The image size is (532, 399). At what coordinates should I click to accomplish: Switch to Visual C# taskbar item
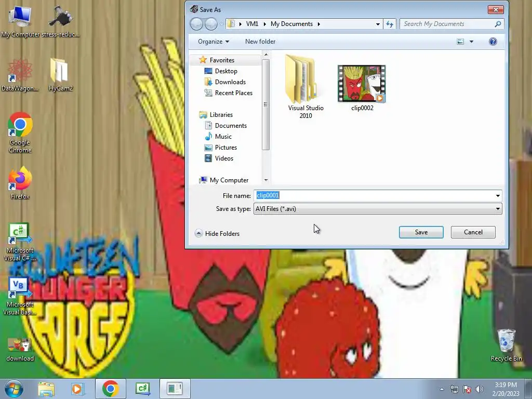(142, 389)
